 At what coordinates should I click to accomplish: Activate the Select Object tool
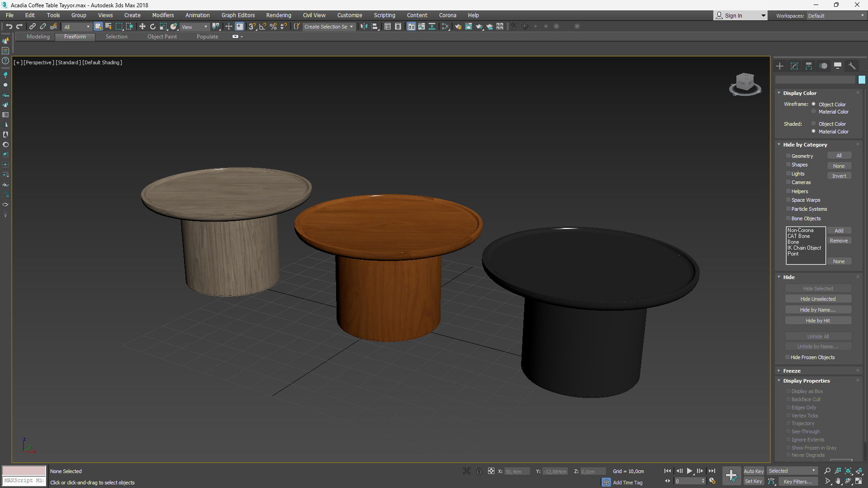(98, 27)
